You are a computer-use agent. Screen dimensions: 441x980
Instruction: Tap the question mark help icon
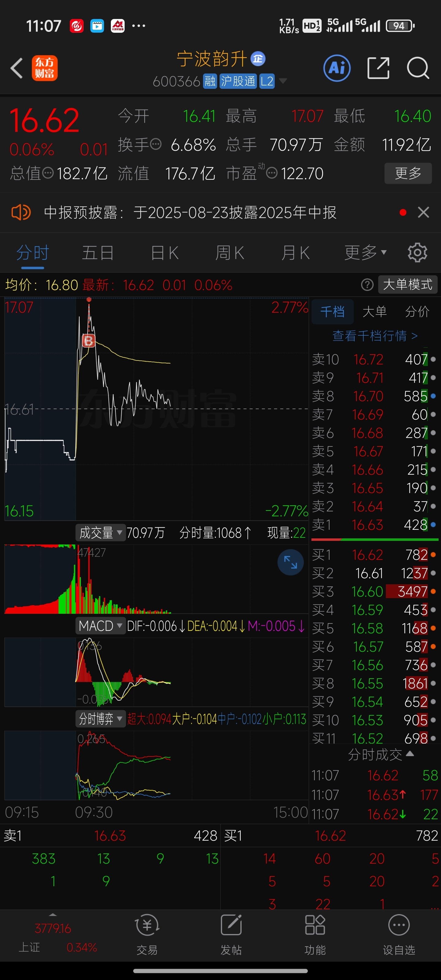(x=367, y=285)
